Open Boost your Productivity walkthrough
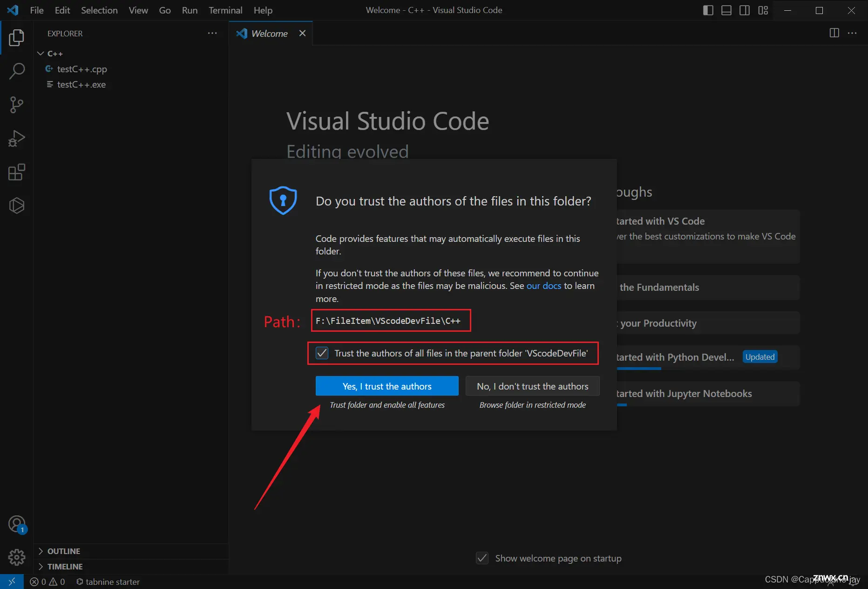 [x=708, y=323]
